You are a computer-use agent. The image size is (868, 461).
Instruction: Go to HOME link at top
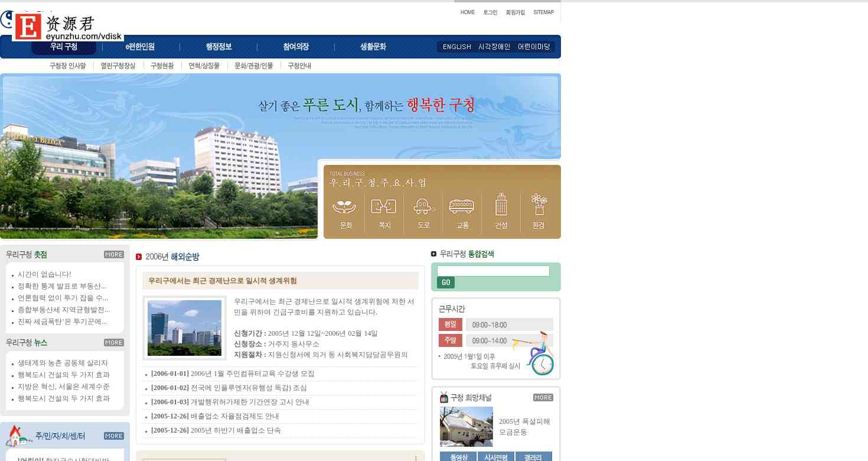[x=468, y=12]
